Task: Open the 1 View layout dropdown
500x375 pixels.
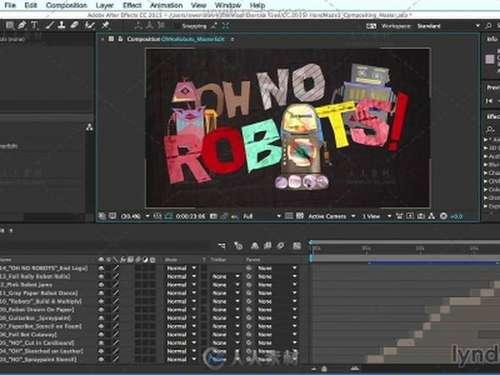Action: pyautogui.click(x=377, y=216)
